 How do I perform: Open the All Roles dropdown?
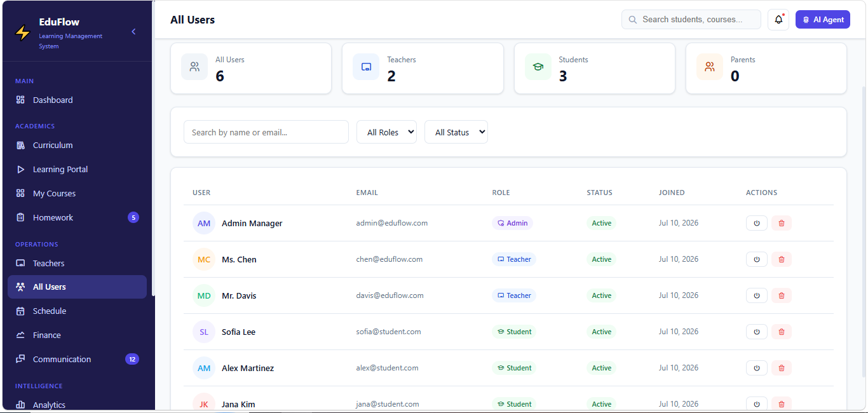[x=386, y=132]
